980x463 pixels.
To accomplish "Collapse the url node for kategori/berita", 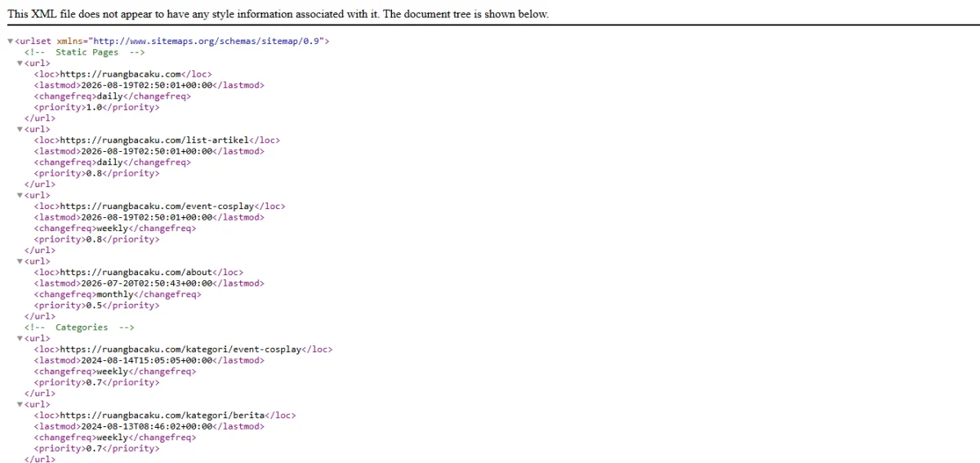I will tap(20, 405).
